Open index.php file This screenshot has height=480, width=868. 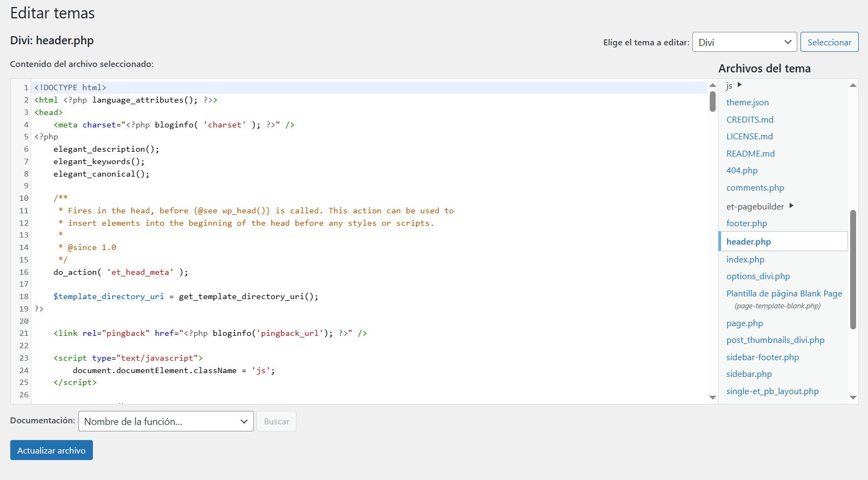(745, 259)
